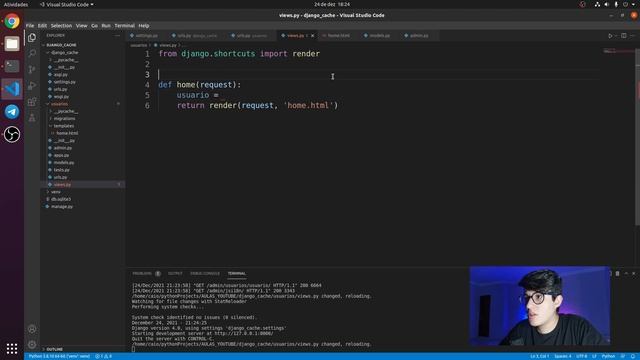This screenshot has width=640, height=360.
Task: Open manage.py in the explorer
Action: tap(62, 207)
